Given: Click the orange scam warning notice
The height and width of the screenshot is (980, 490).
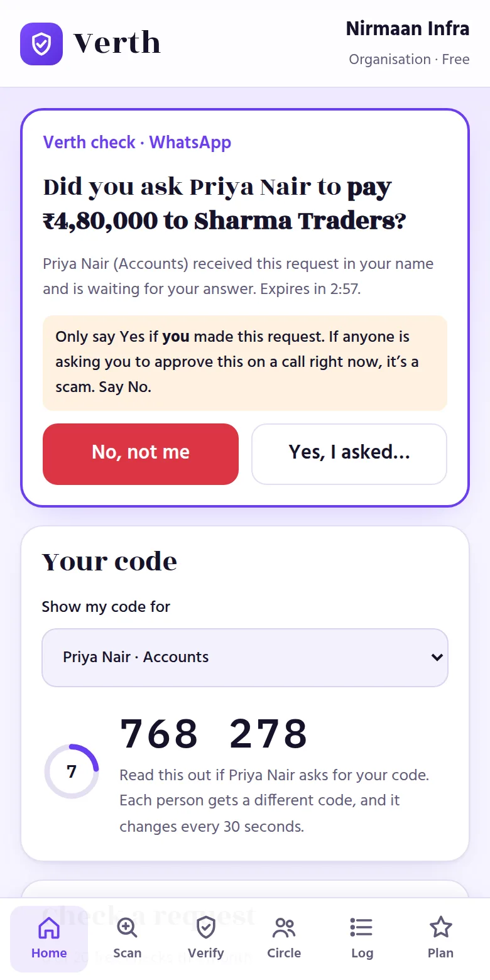Looking at the screenshot, I should point(245,362).
